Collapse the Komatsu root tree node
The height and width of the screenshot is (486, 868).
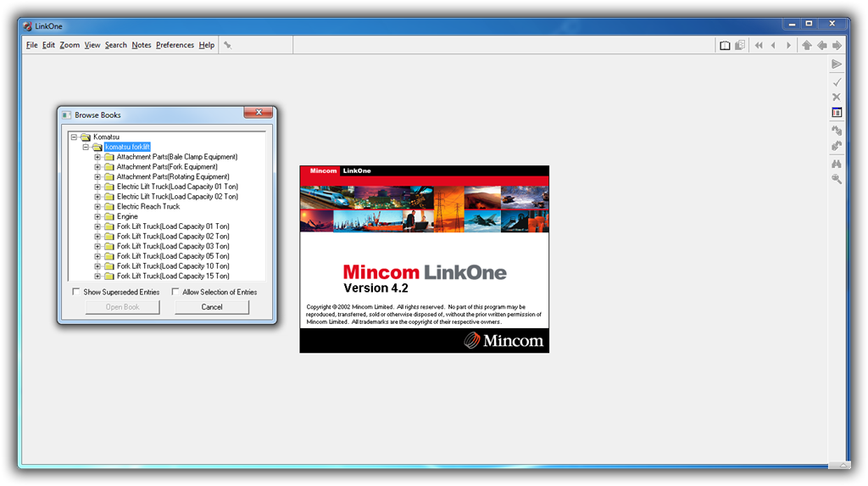[x=74, y=137]
